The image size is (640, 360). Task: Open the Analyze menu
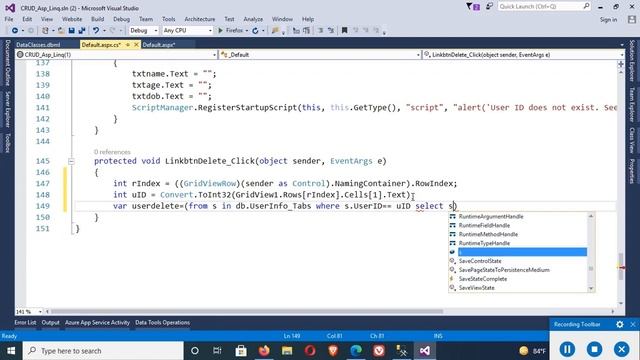(x=253, y=19)
